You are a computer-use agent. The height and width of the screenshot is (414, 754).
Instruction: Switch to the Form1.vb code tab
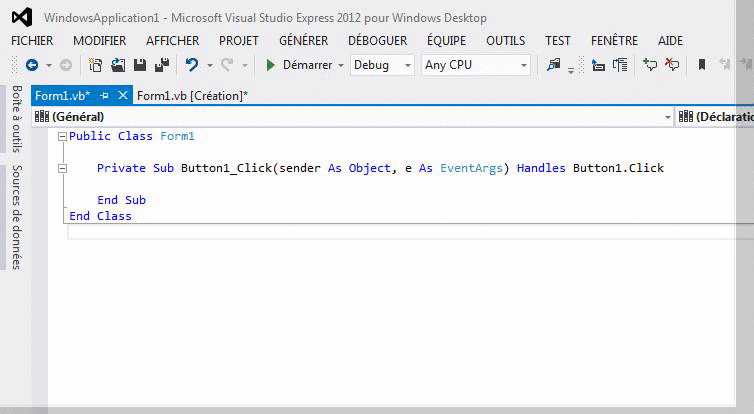(63, 96)
